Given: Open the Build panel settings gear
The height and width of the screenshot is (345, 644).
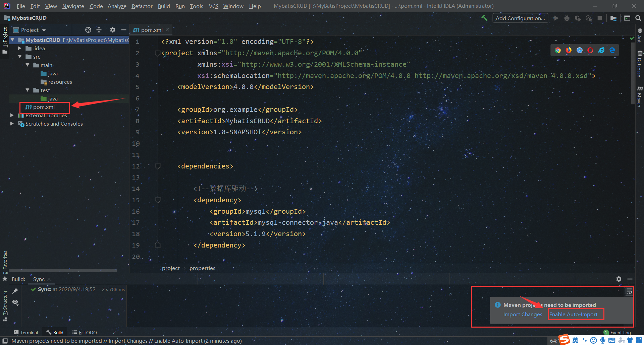Looking at the screenshot, I should (619, 279).
